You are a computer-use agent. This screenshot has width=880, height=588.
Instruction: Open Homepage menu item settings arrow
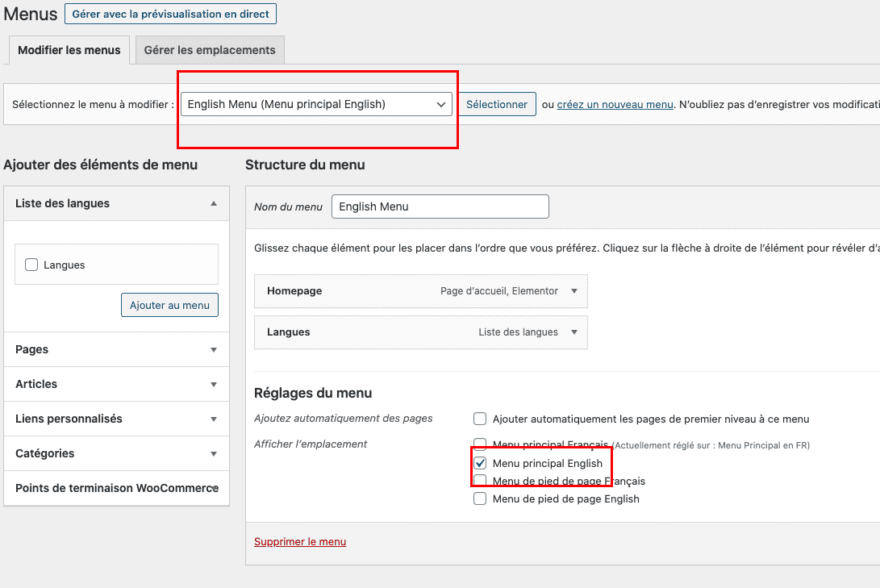click(x=574, y=291)
